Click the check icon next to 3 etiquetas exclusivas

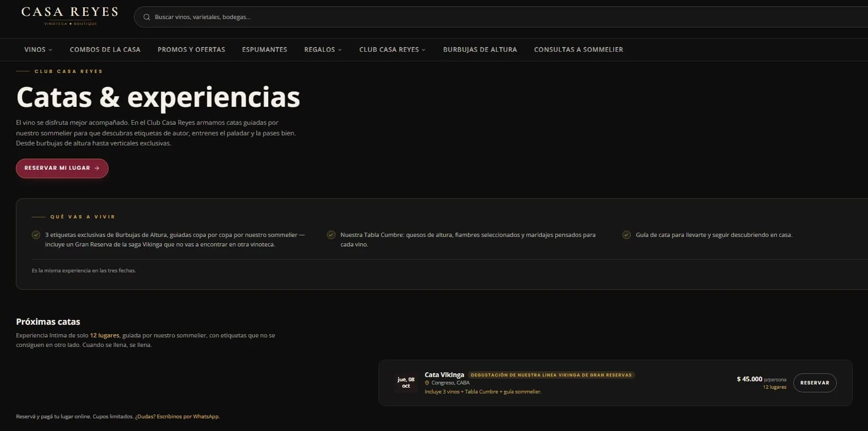[x=36, y=235]
